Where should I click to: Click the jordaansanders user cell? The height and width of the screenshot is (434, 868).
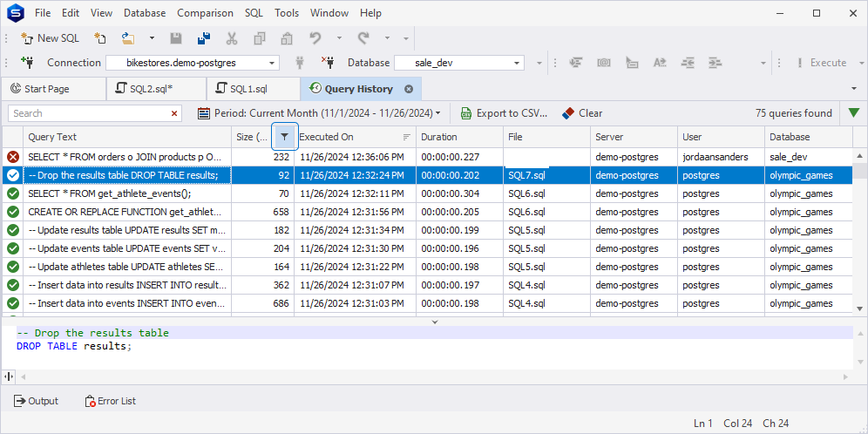tap(722, 157)
